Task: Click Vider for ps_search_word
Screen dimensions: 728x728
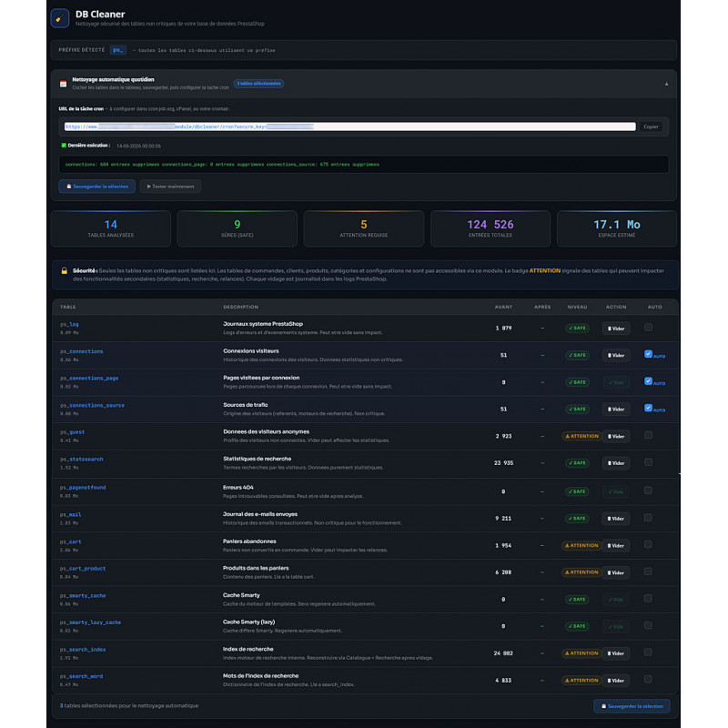Action: pyautogui.click(x=616, y=680)
